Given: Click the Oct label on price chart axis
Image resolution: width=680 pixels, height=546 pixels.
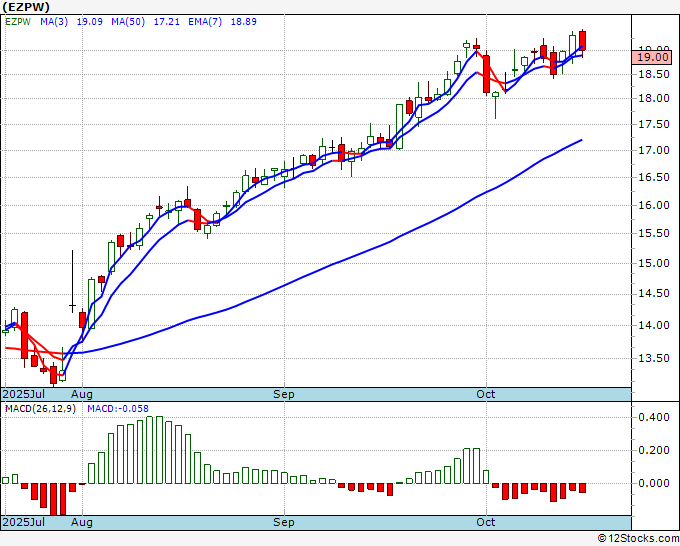Looking at the screenshot, I should pyautogui.click(x=485, y=394).
